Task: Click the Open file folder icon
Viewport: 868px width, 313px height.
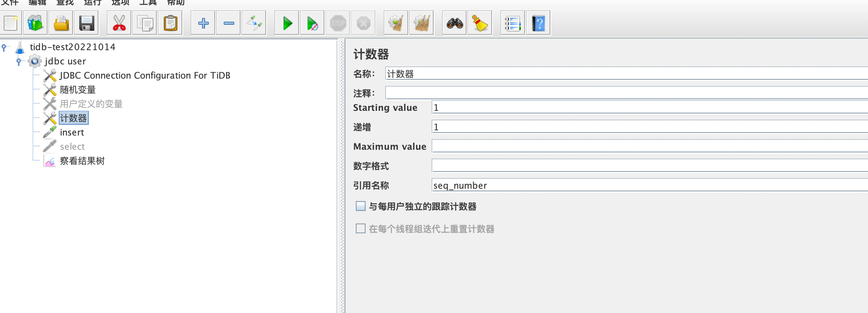Action: point(61,23)
